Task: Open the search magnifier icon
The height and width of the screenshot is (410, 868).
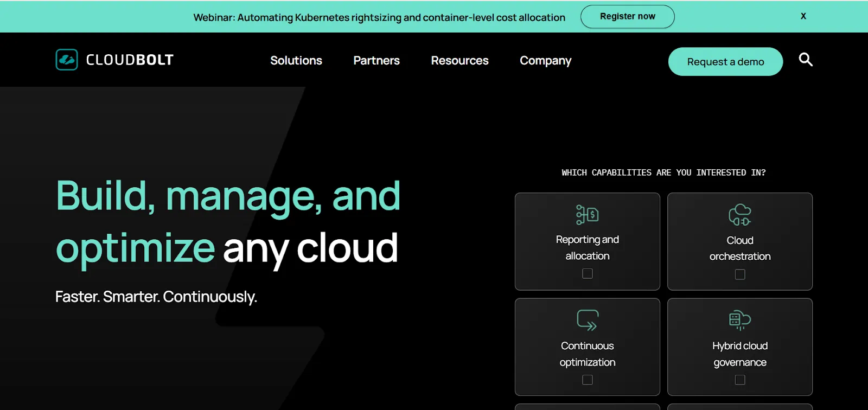Action: (806, 60)
